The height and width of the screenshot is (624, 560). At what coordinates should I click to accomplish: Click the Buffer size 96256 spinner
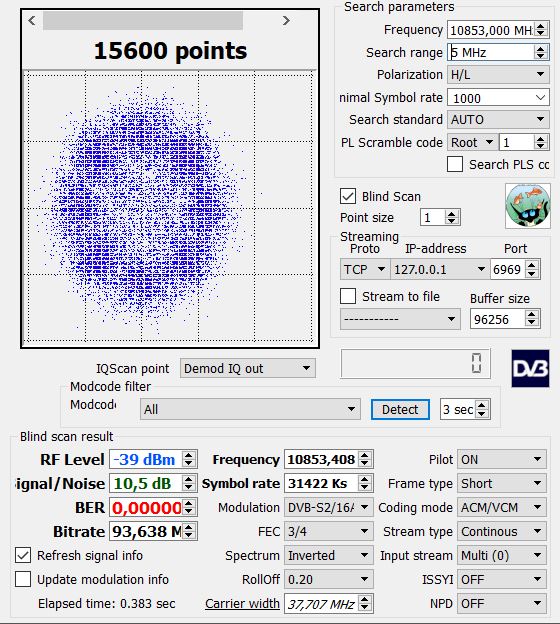pyautogui.click(x=532, y=319)
